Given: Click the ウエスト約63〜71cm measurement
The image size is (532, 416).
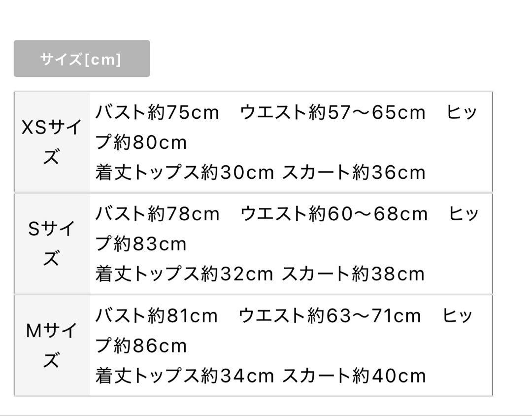Looking at the screenshot, I should pos(330,315).
